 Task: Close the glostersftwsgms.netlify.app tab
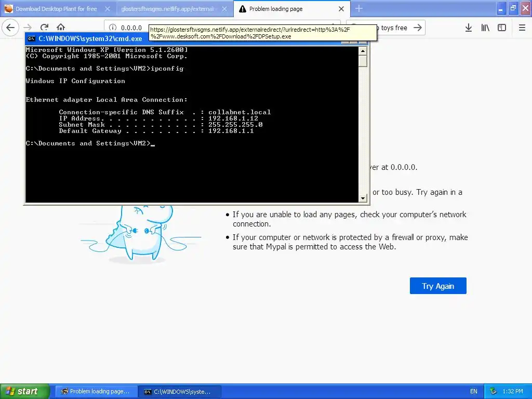224,9
